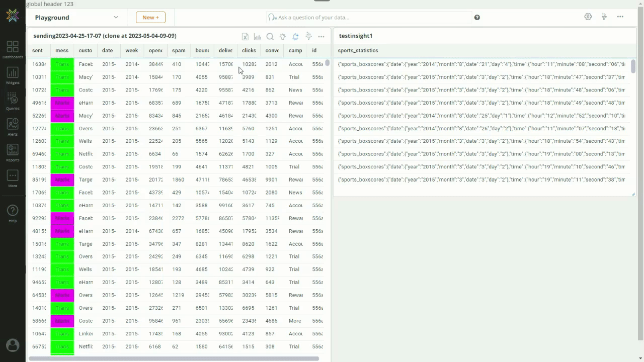Export the sending2023 table to Excel
The image size is (644, 362).
pos(245,37)
